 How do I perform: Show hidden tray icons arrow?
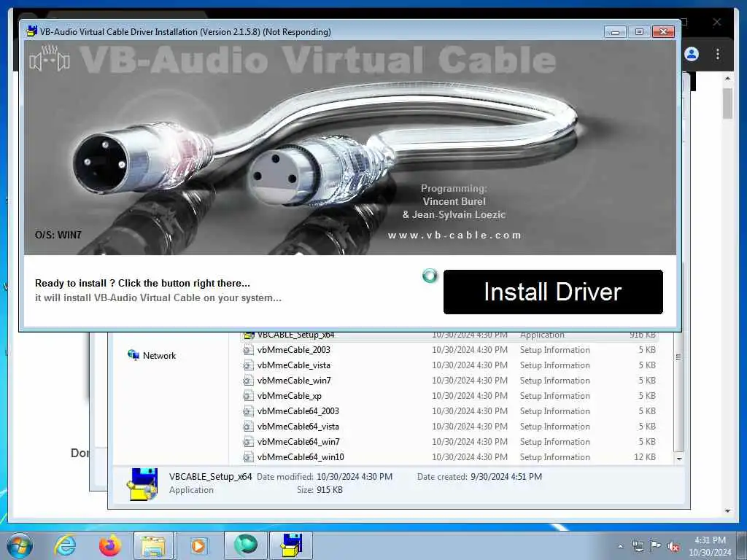tap(620, 546)
